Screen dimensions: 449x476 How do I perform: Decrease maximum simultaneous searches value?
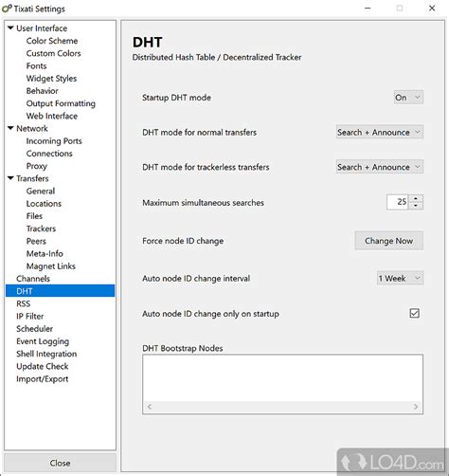point(416,206)
